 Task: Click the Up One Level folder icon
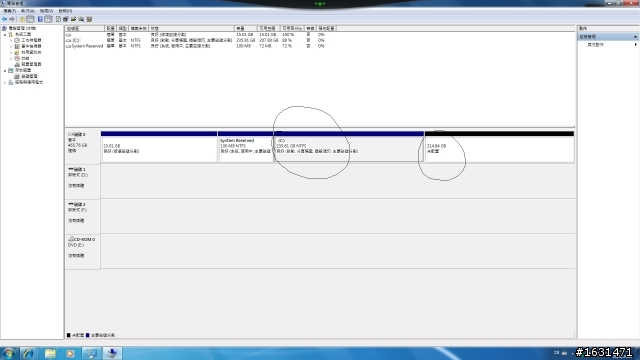point(22,19)
